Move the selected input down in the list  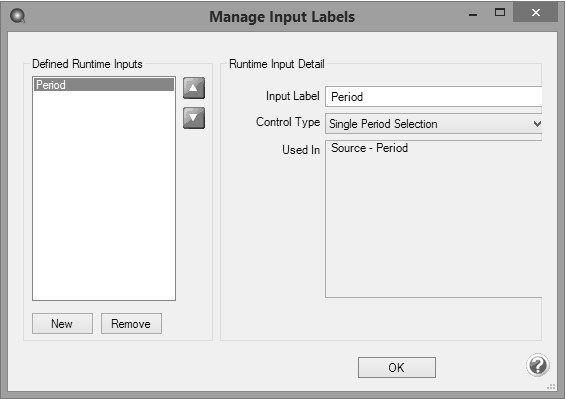click(194, 118)
